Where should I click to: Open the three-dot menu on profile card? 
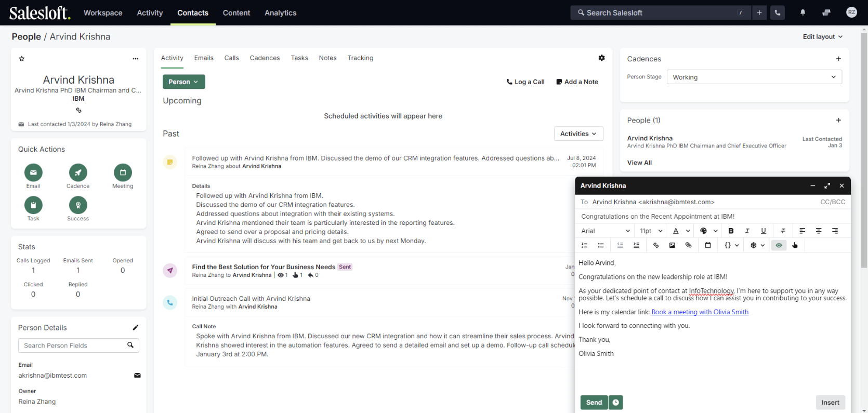[x=136, y=59]
